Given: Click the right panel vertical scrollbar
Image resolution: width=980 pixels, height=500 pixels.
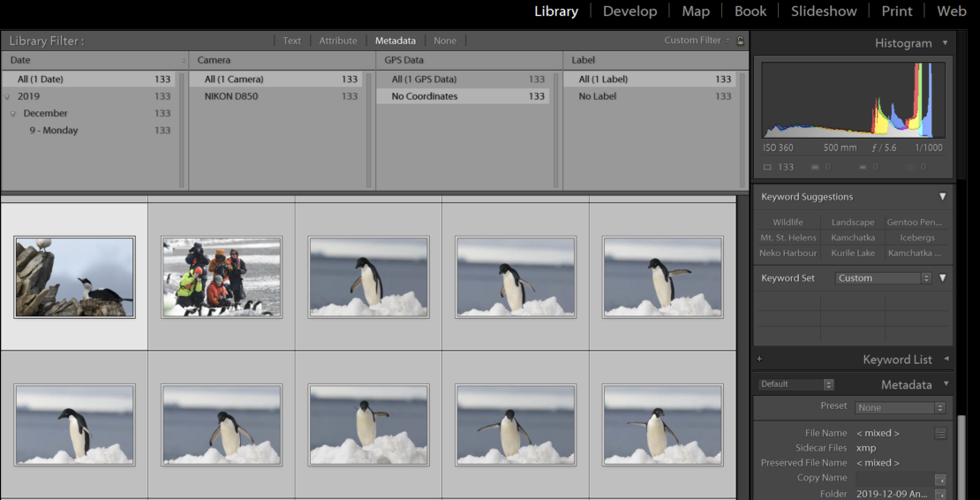Looking at the screenshot, I should (961, 456).
